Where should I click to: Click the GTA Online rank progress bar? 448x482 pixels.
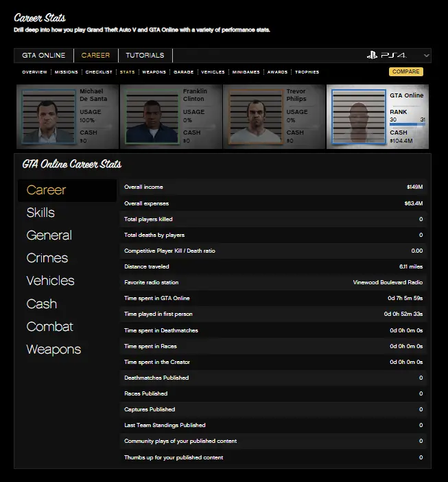[x=407, y=125]
